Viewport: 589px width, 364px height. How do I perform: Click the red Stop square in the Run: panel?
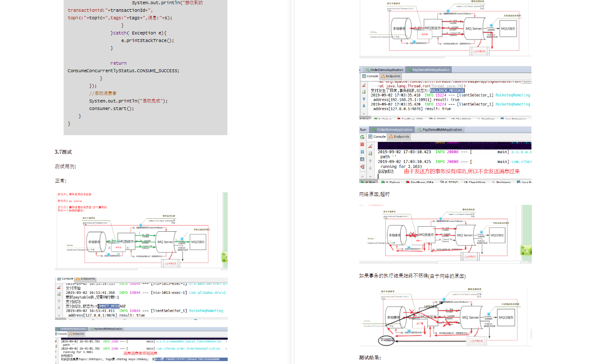point(362,144)
